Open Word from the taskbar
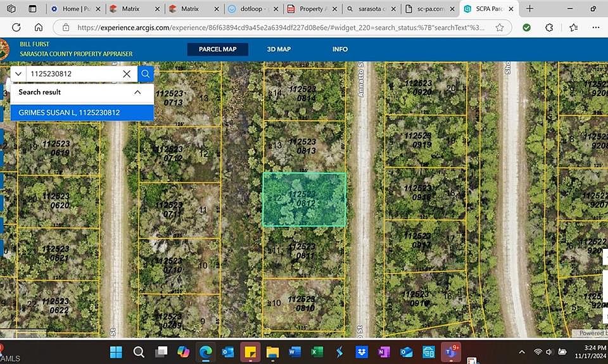This screenshot has width=608, height=364. tap(294, 352)
